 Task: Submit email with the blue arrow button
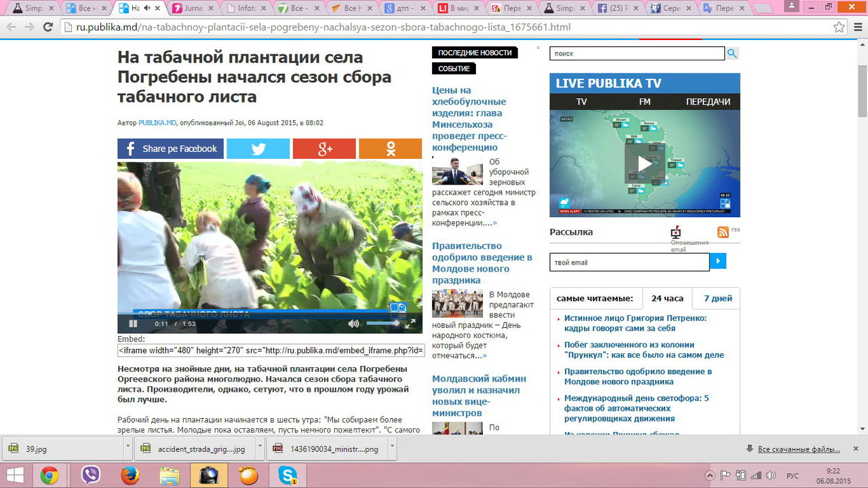(x=718, y=261)
